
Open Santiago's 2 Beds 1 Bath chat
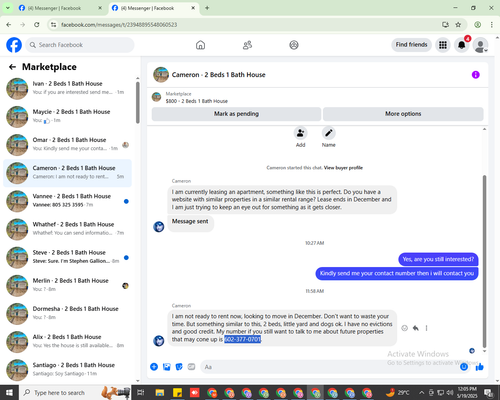[68, 370]
